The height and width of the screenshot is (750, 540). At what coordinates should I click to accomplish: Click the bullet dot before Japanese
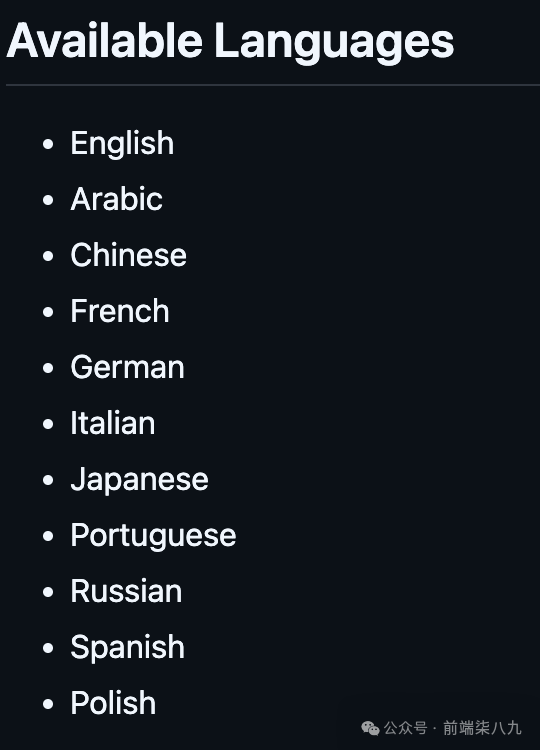click(x=48, y=480)
